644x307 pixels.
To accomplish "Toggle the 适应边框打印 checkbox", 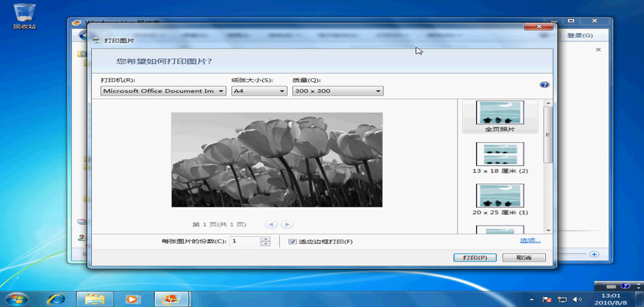I will point(292,242).
